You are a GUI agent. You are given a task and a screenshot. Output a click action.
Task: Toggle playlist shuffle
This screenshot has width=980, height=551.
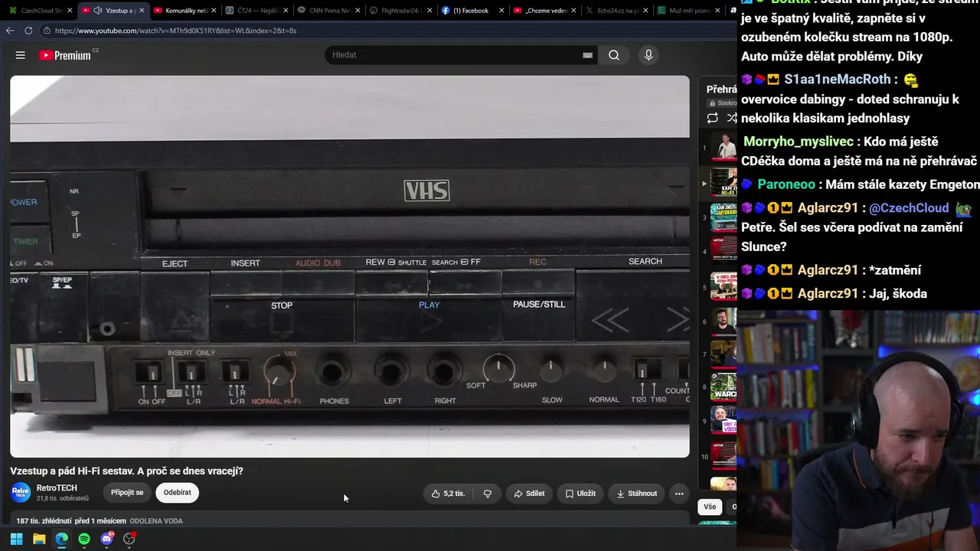coord(731,118)
